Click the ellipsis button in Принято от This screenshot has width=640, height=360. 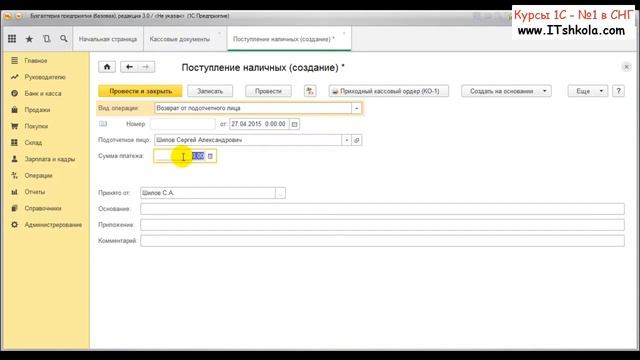point(280,193)
